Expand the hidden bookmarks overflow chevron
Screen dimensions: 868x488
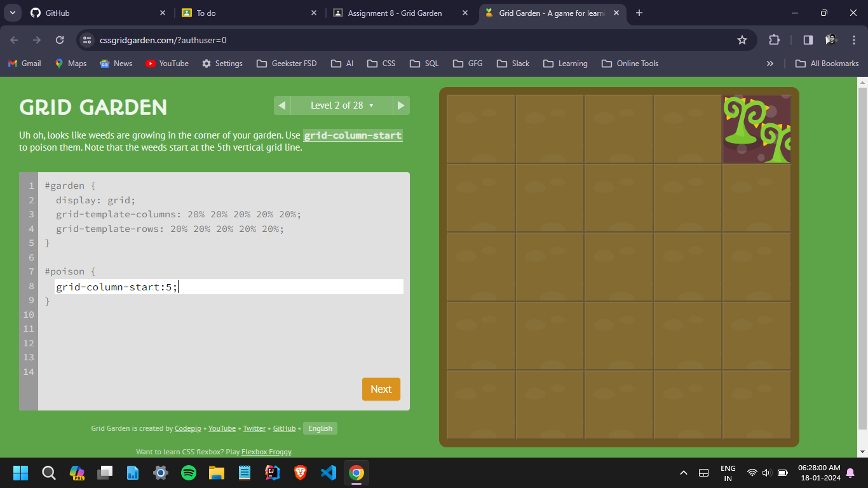coord(770,64)
